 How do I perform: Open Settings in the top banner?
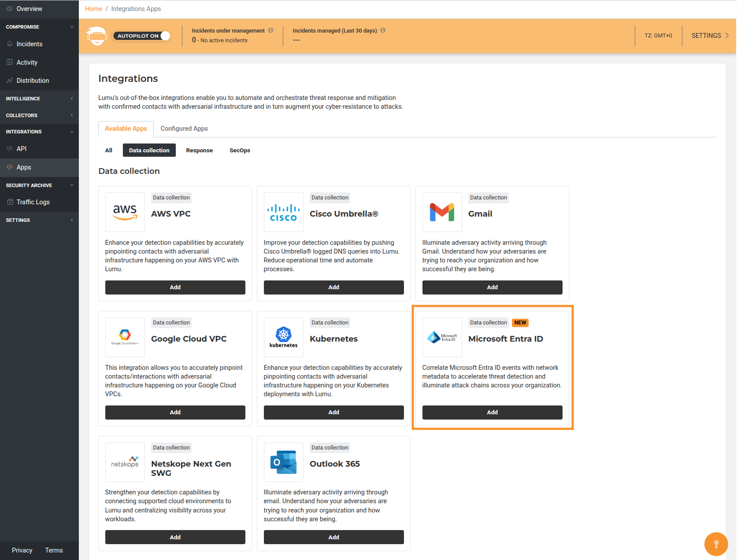[709, 36]
